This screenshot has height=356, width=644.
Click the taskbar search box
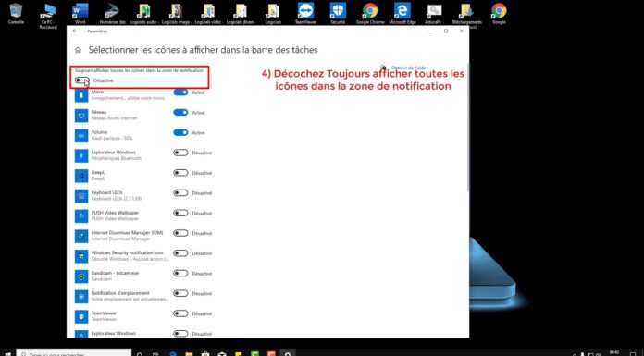(74, 352)
